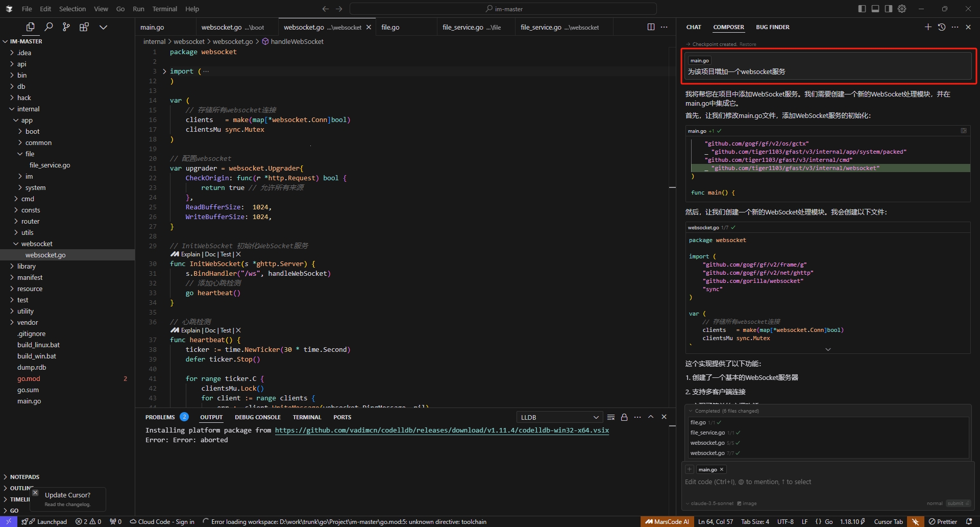Copy main.go code block in composer
The height and width of the screenshot is (527, 980).
click(964, 131)
